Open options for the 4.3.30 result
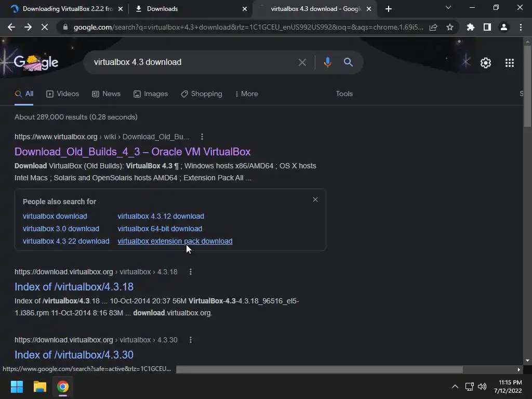532x399 pixels. (191, 340)
